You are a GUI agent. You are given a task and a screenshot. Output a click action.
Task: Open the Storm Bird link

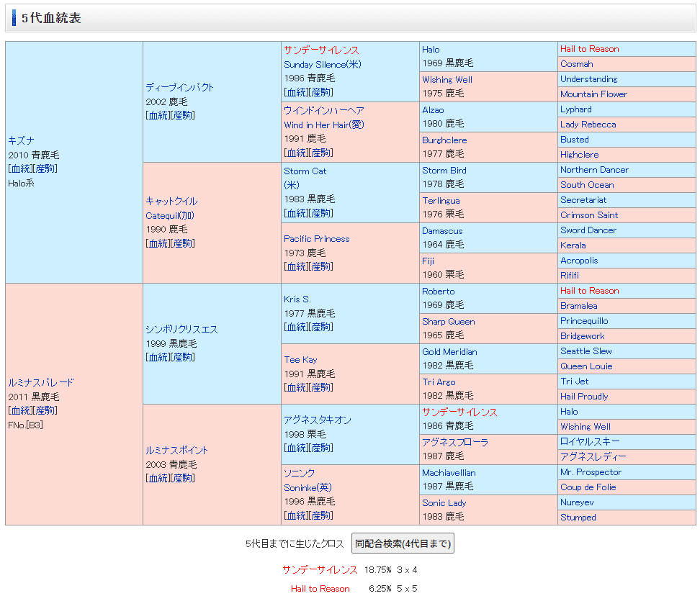[444, 171]
